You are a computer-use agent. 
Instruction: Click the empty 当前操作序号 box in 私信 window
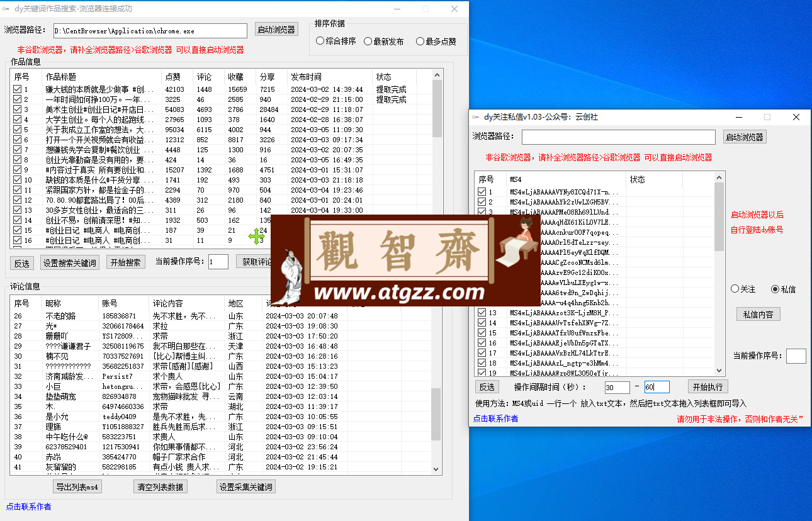(796, 356)
